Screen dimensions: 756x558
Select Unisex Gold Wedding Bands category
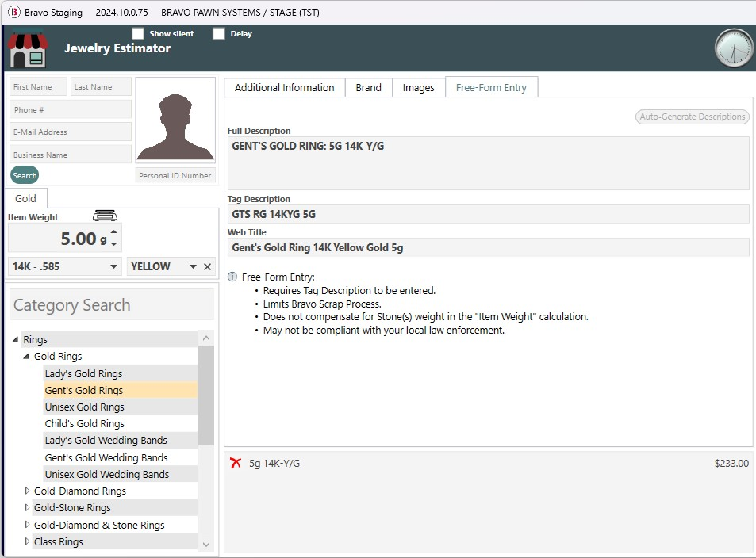pyautogui.click(x=120, y=474)
